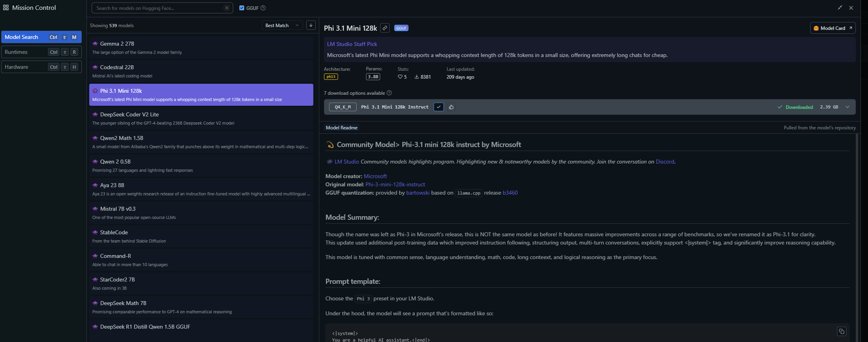Switch to the Hardware tab

tap(41, 67)
